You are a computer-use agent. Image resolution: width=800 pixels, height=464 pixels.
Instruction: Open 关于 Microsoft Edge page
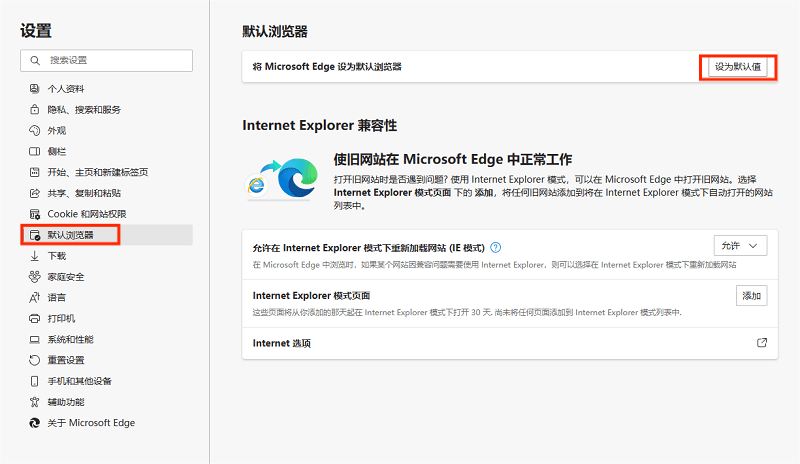tap(107, 423)
